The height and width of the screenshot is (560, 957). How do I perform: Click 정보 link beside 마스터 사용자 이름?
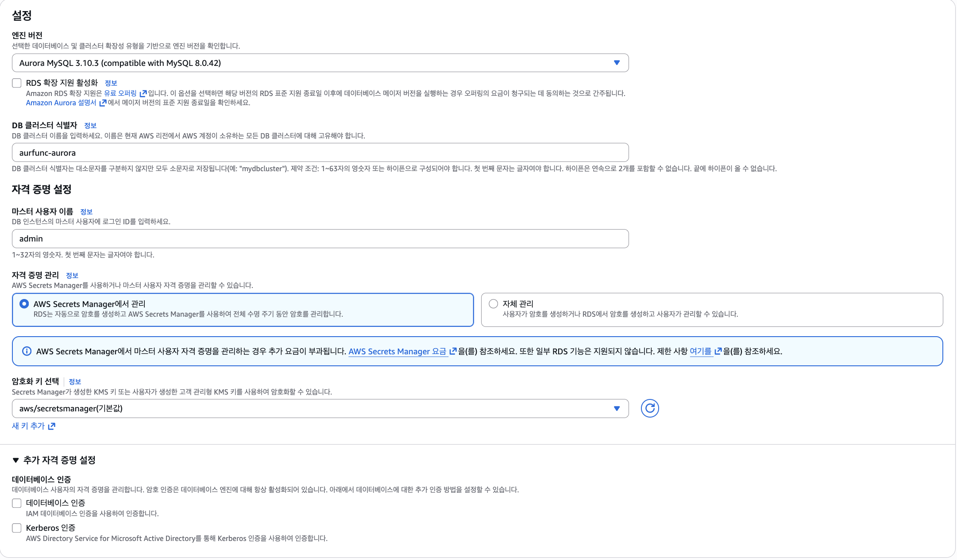tap(86, 212)
